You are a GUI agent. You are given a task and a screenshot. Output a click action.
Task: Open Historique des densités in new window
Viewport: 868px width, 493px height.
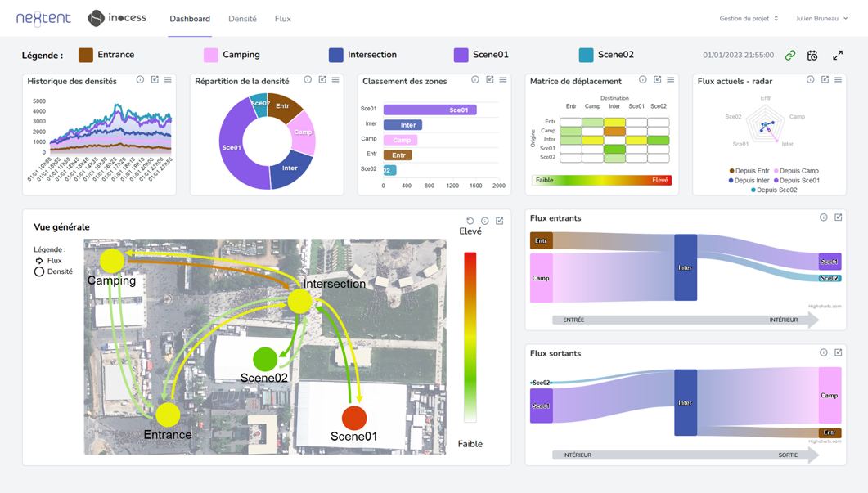click(x=155, y=79)
